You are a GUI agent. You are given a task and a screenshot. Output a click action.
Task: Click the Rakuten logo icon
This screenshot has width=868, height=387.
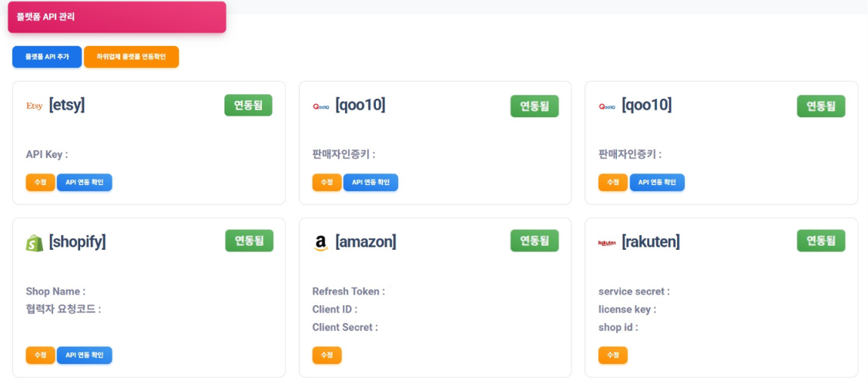(x=607, y=243)
